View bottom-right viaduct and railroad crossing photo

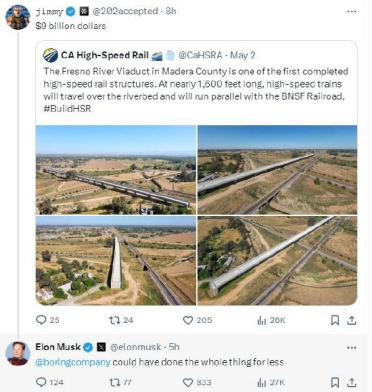[277, 261]
